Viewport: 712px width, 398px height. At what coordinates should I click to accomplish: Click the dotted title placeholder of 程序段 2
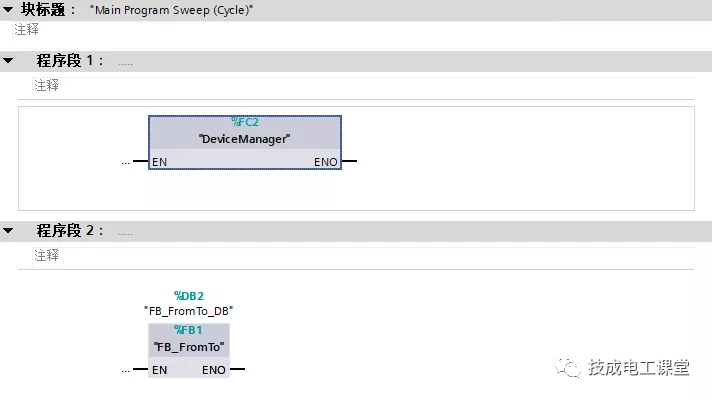(x=126, y=234)
